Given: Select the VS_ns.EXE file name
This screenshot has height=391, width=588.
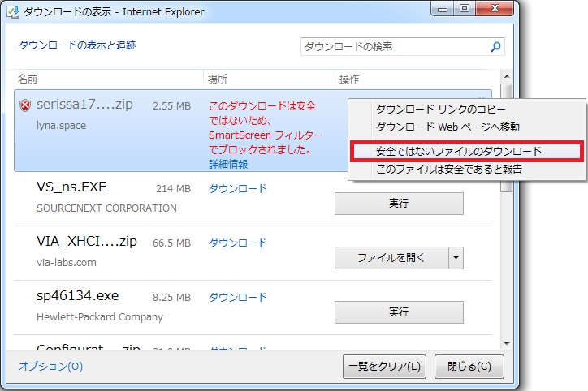Looking at the screenshot, I should (x=71, y=187).
